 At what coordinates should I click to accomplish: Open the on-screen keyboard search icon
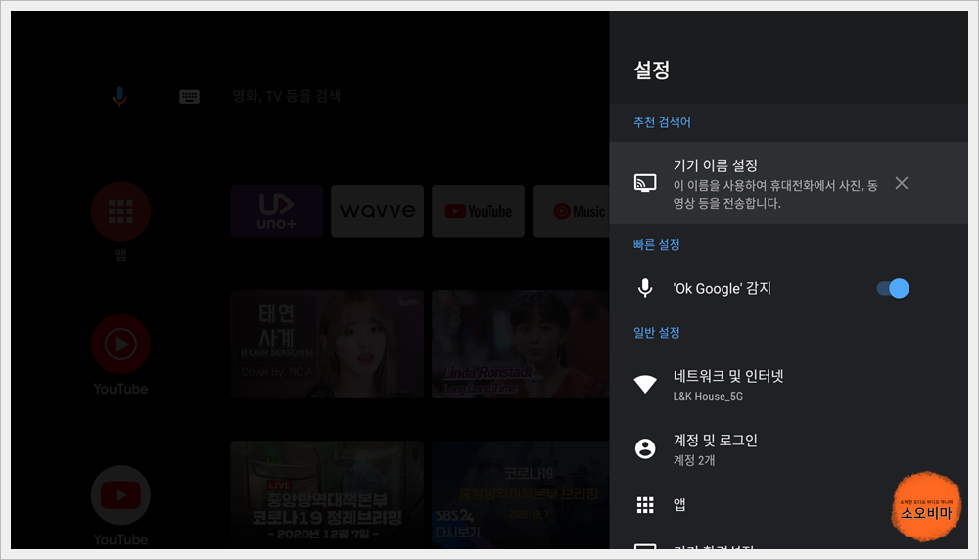[x=189, y=97]
